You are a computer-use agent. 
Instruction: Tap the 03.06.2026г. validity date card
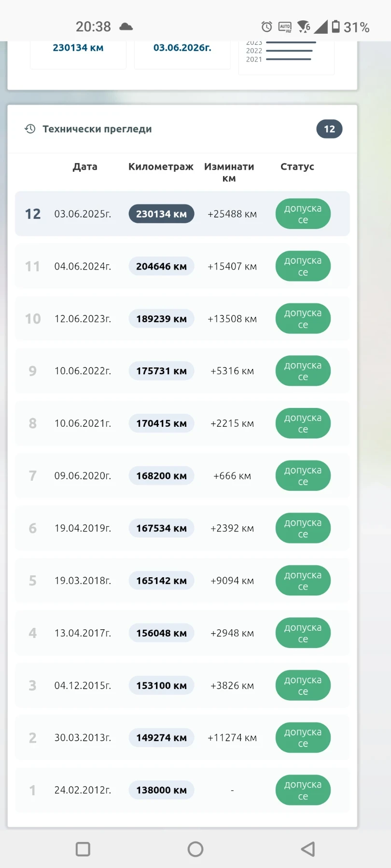click(x=182, y=52)
